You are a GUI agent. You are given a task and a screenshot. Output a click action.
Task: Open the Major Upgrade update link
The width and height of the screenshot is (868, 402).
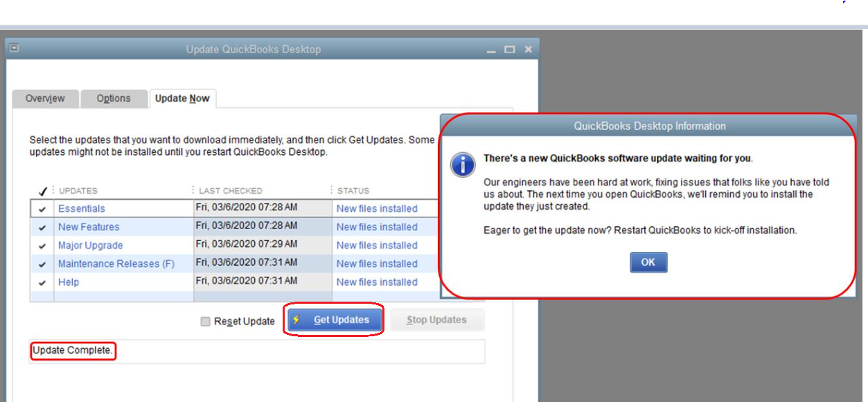pyautogui.click(x=91, y=246)
